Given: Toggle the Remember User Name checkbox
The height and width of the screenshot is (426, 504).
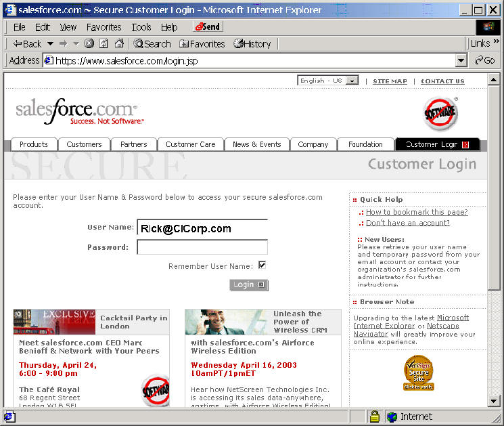Looking at the screenshot, I should 262,265.
